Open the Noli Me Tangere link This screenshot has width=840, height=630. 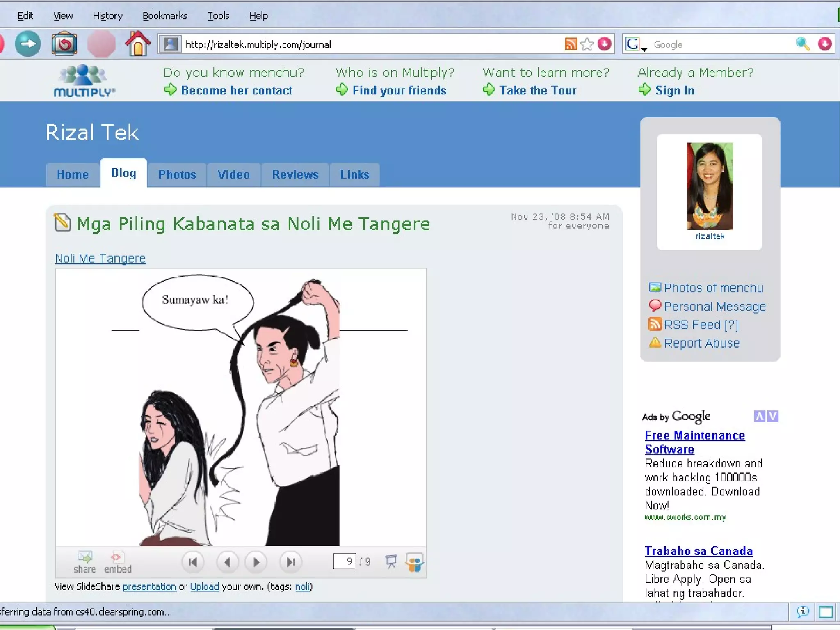tap(100, 258)
